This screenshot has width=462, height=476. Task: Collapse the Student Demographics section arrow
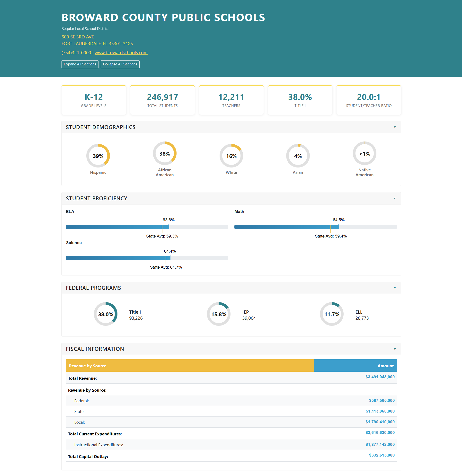pos(395,127)
